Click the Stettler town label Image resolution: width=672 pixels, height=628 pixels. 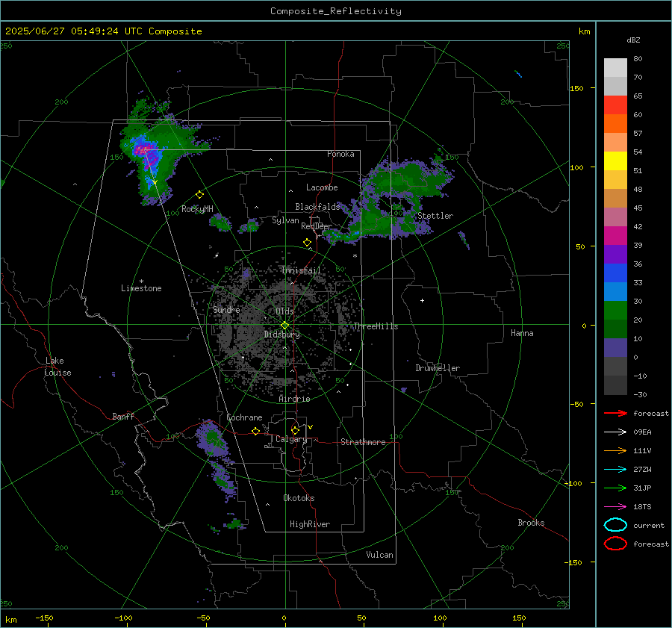point(435,216)
